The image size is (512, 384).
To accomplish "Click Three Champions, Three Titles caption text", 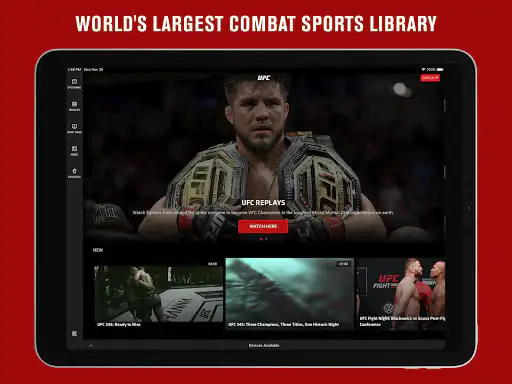I will [x=284, y=324].
